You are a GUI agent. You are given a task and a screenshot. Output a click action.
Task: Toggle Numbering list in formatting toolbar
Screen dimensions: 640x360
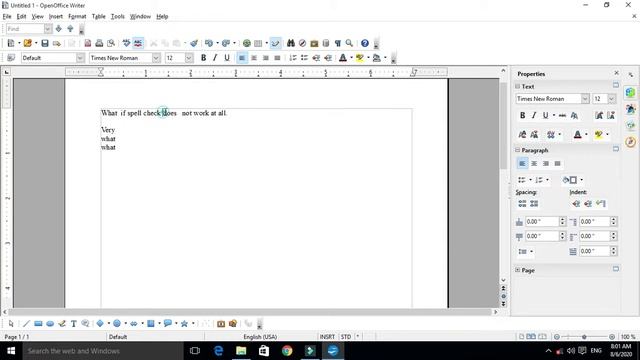tap(293, 58)
